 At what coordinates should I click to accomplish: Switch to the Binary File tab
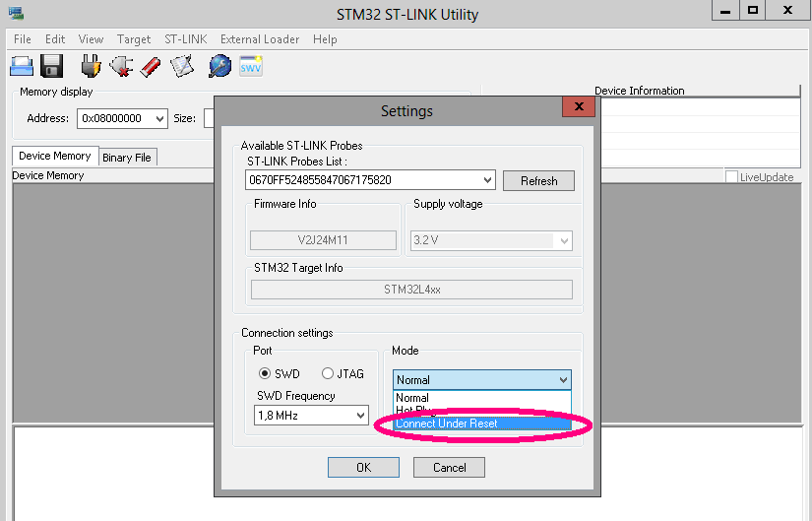(127, 158)
